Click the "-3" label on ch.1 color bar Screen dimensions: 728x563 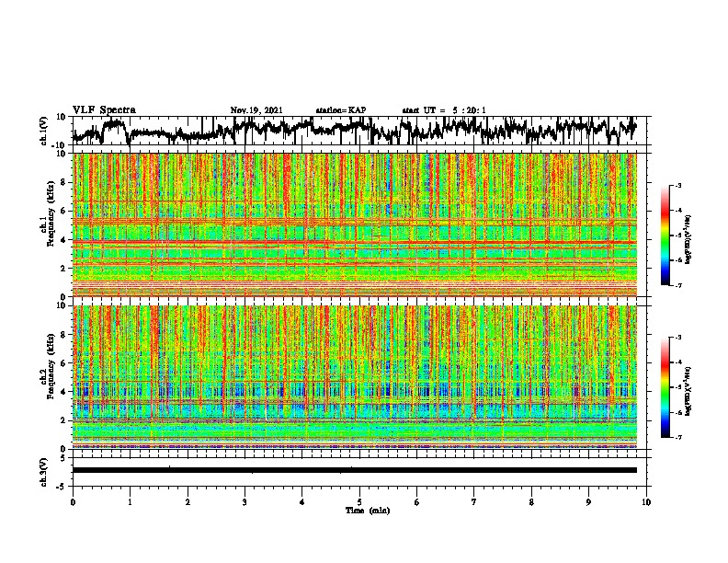[x=677, y=186]
